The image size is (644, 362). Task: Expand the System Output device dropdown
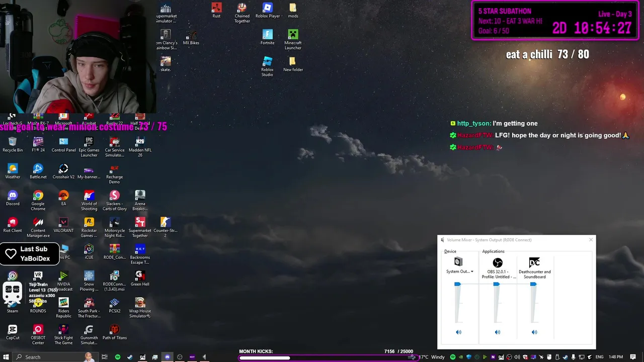pos(472,271)
